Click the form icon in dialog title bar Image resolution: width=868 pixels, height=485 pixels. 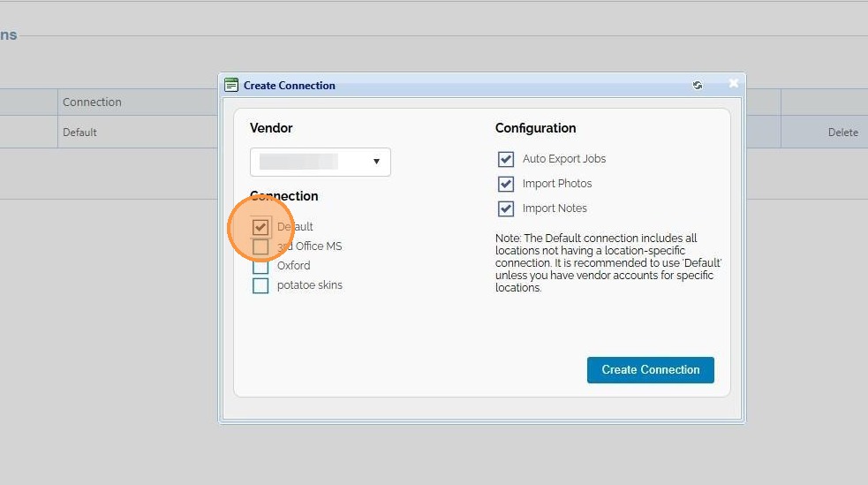(x=231, y=86)
